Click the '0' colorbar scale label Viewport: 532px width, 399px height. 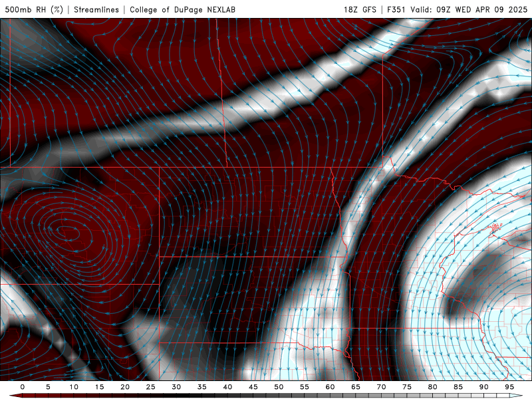pos(23,387)
